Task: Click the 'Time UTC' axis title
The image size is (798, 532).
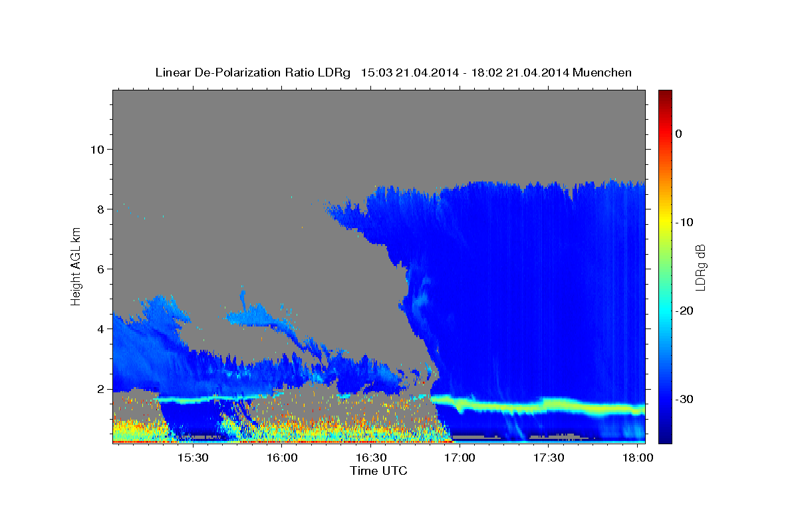Action: click(378, 471)
